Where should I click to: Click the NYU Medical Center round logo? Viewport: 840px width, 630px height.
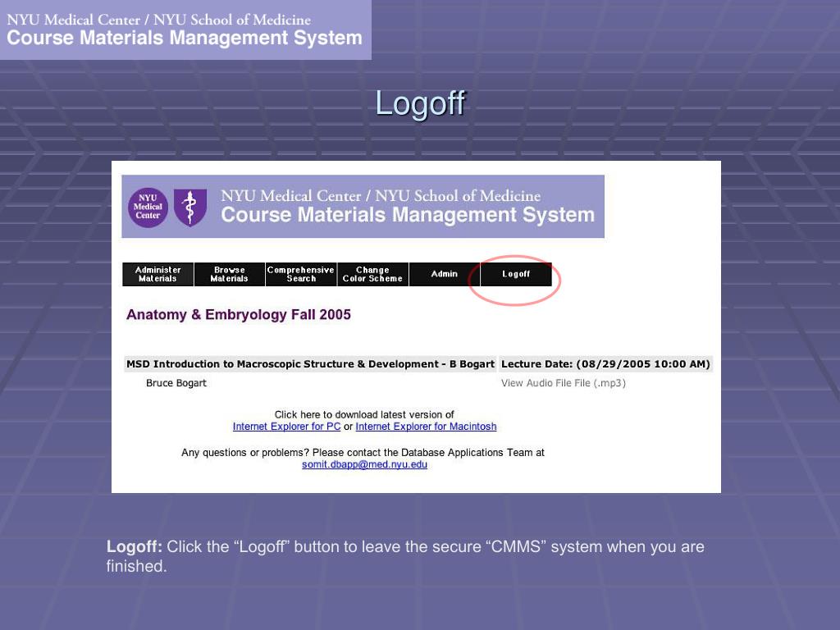click(x=148, y=208)
